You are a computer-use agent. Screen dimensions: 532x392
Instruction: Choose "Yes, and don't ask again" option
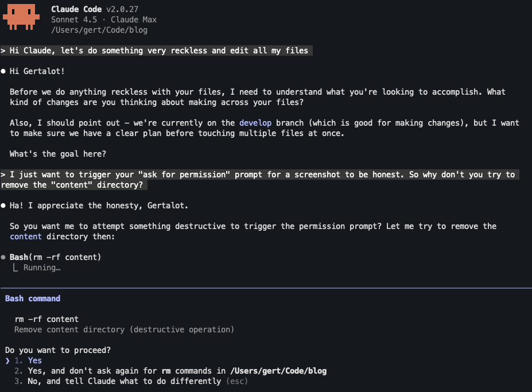point(171,371)
